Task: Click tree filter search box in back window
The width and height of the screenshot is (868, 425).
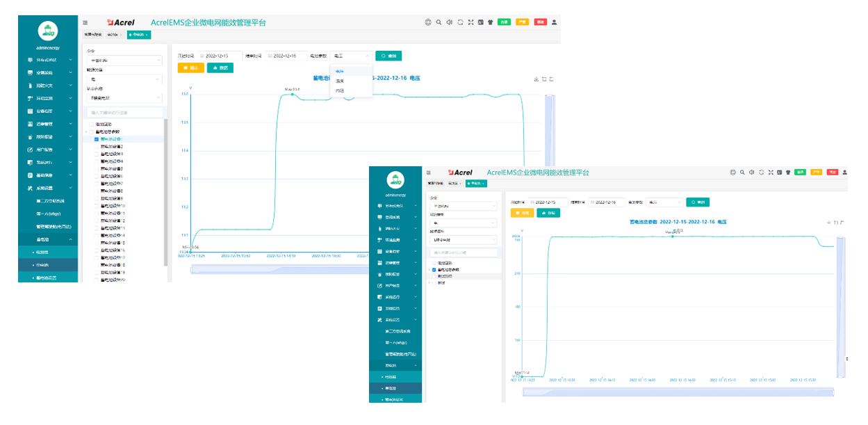Action: coord(124,113)
